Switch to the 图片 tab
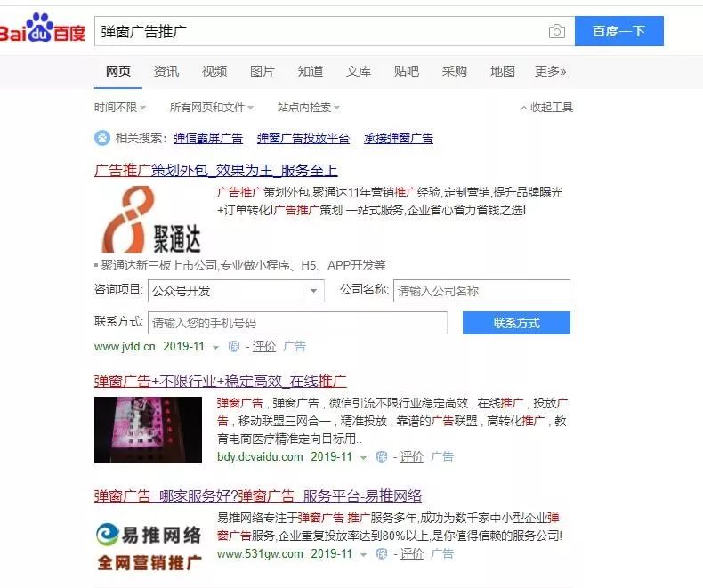This screenshot has width=703, height=588. pyautogui.click(x=263, y=71)
